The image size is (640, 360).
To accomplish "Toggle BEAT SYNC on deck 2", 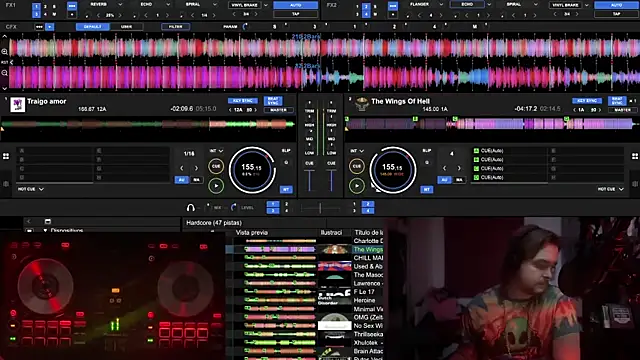I will point(617,100).
